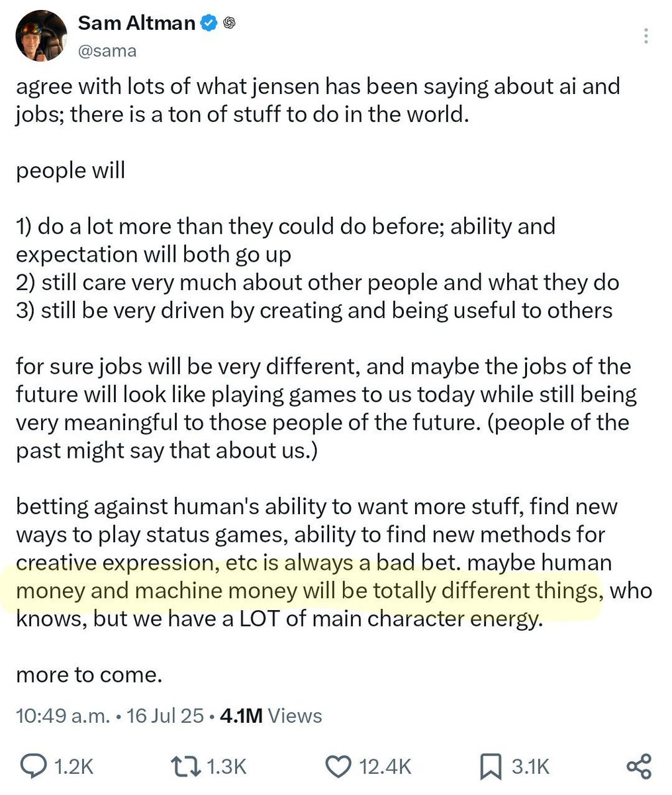This screenshot has height=795, width=672.
Task: Click the "more to come." tweet line
Action: pyautogui.click(x=89, y=675)
